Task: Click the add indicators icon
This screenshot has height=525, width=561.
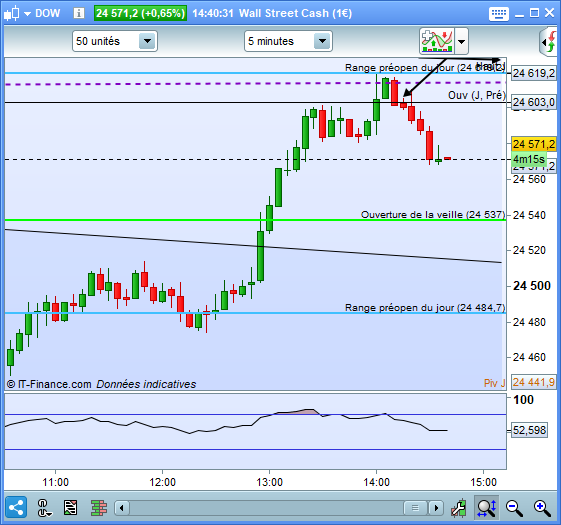Action: coord(437,40)
